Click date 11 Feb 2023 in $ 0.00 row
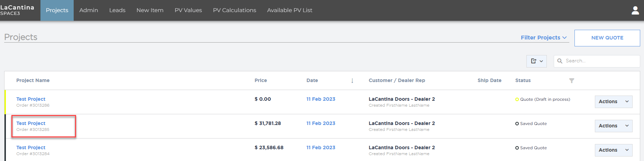644x161 pixels. coord(321,99)
